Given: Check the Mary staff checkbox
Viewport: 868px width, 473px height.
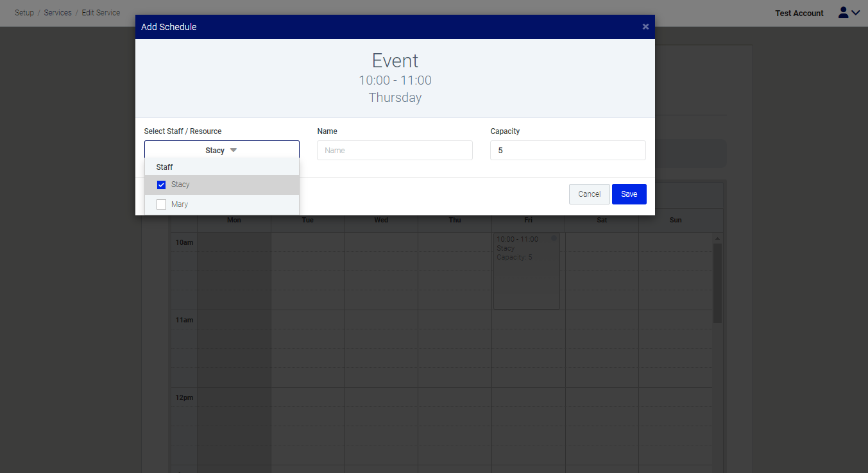Looking at the screenshot, I should coord(162,205).
